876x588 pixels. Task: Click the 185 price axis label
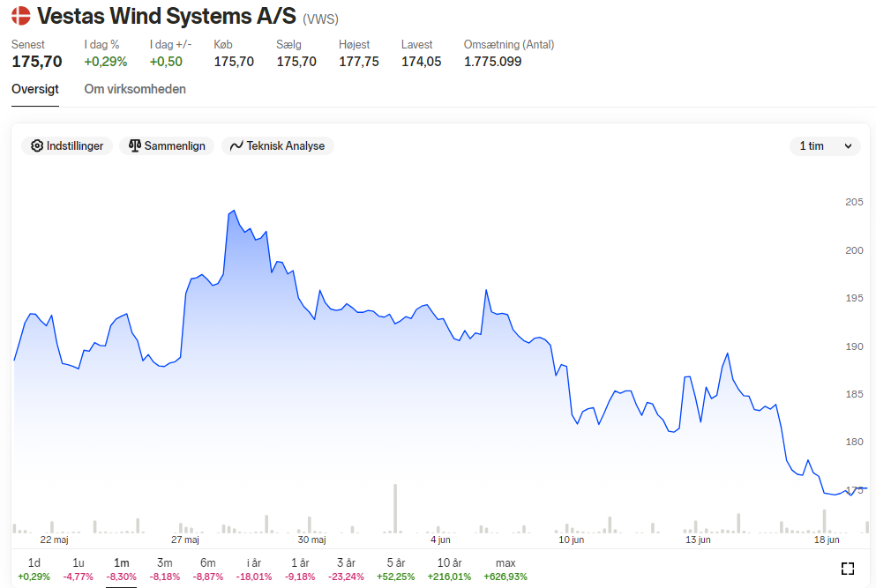point(854,394)
